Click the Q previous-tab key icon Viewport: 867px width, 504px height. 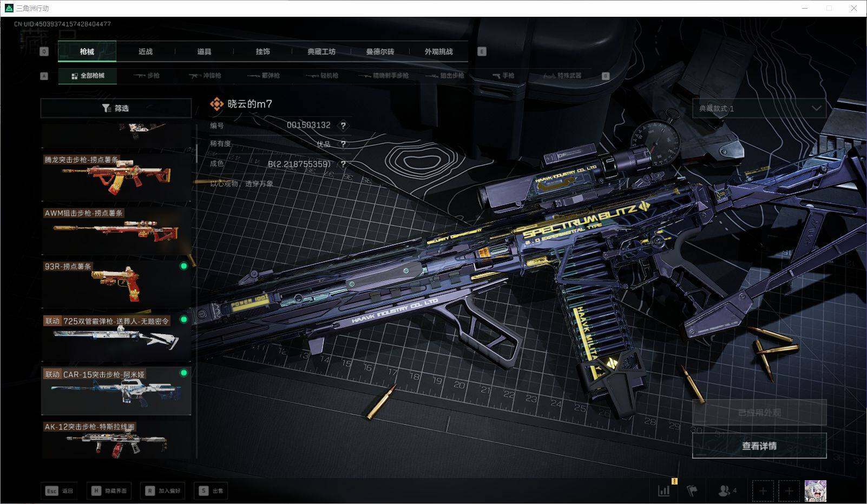click(44, 51)
